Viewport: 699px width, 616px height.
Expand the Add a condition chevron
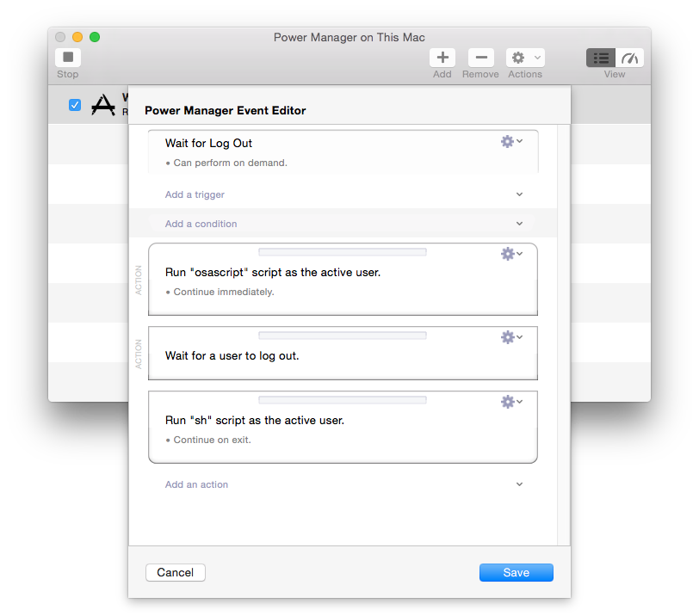(519, 224)
